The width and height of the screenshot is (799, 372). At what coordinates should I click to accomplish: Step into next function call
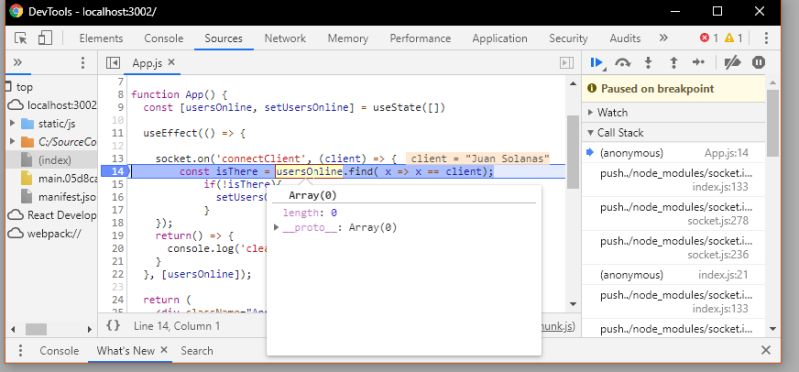[x=648, y=63]
